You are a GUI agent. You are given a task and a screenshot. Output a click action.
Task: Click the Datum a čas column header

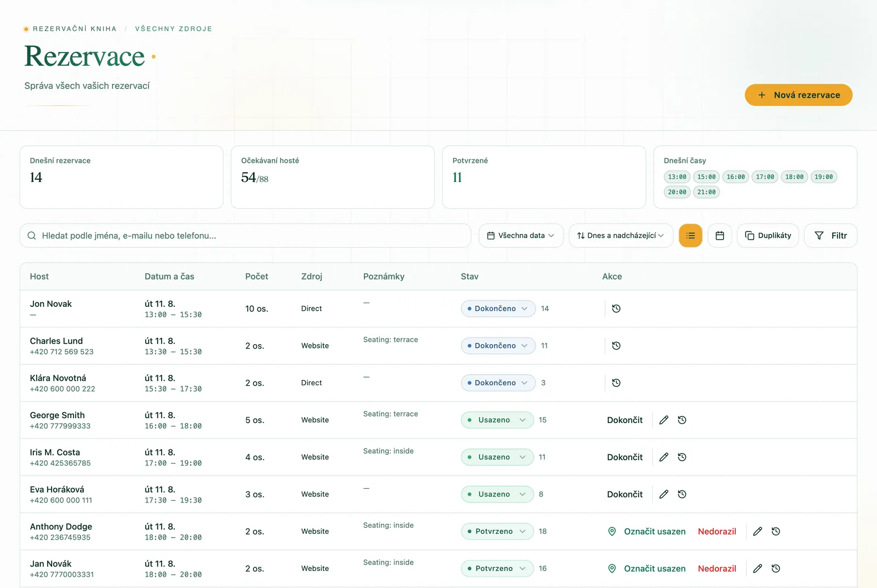[x=169, y=277]
